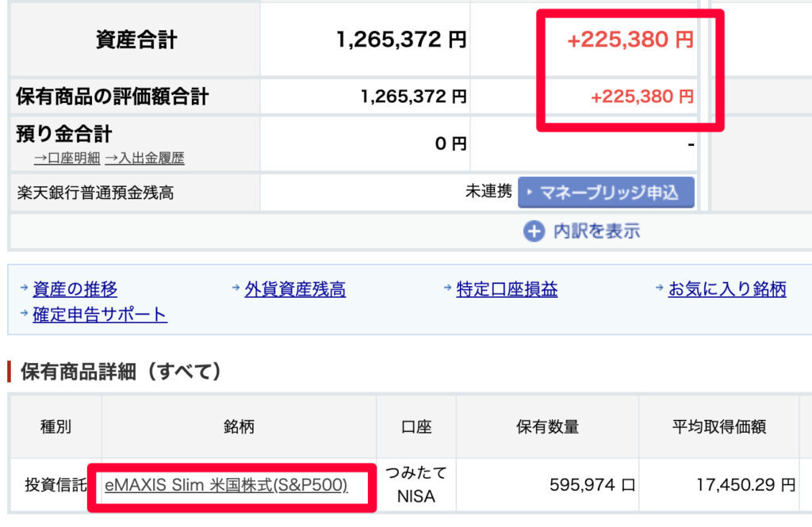
Task: Open the 口座明細 link
Action: [x=67, y=158]
